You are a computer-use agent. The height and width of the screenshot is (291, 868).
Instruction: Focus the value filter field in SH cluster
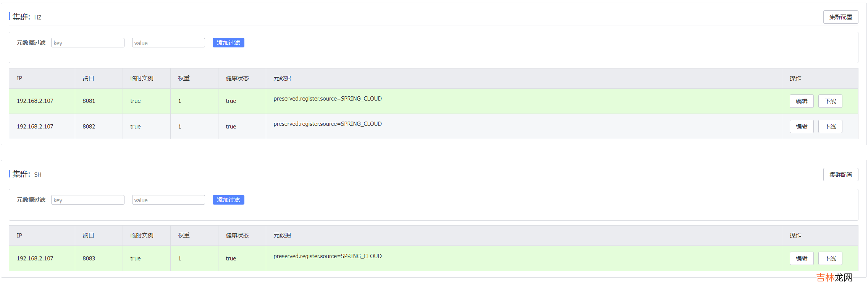pyautogui.click(x=168, y=200)
